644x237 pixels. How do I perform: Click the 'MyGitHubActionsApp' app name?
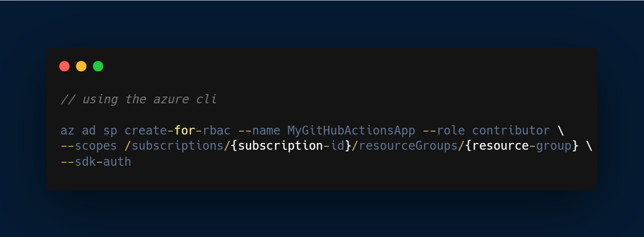click(351, 130)
